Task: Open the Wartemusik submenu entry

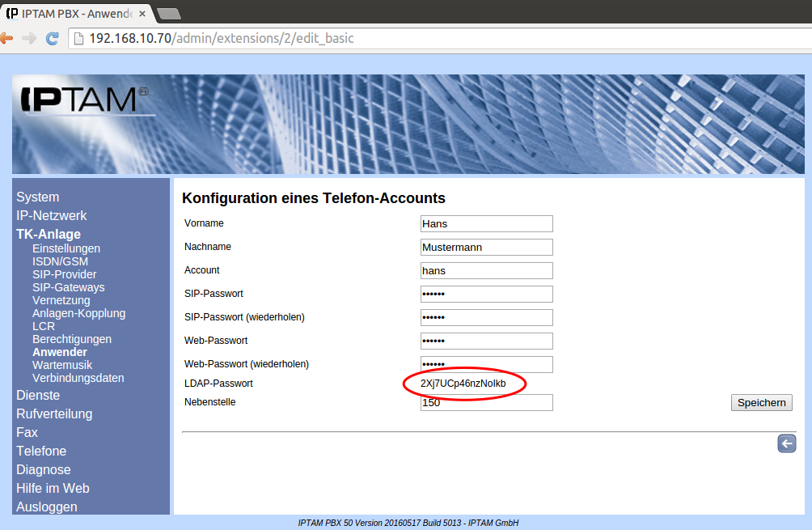Action: (x=62, y=365)
